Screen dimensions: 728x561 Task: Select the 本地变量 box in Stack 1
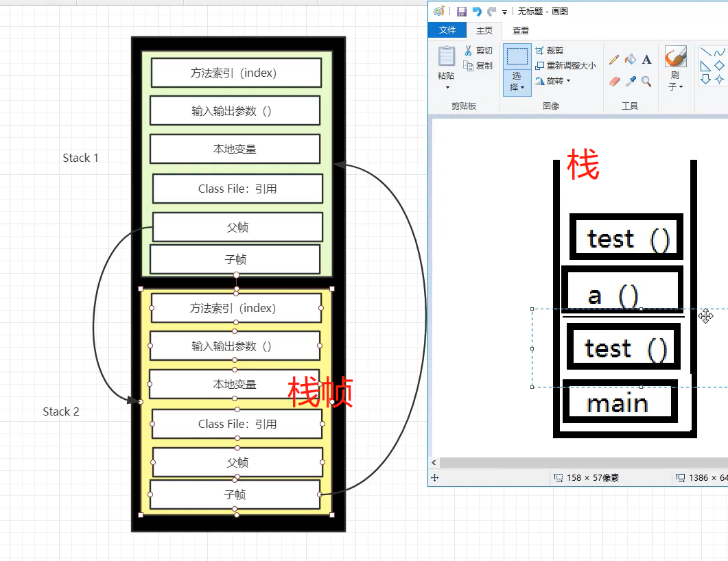tap(235, 149)
